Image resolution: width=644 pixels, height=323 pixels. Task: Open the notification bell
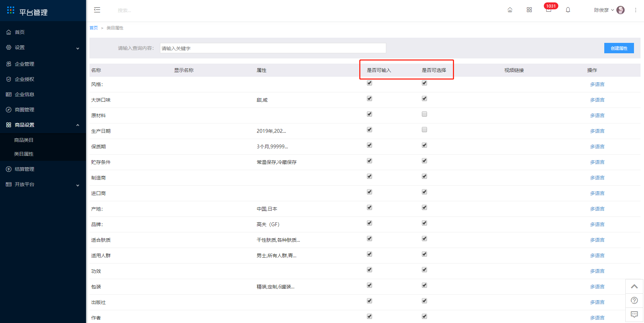[x=568, y=10]
